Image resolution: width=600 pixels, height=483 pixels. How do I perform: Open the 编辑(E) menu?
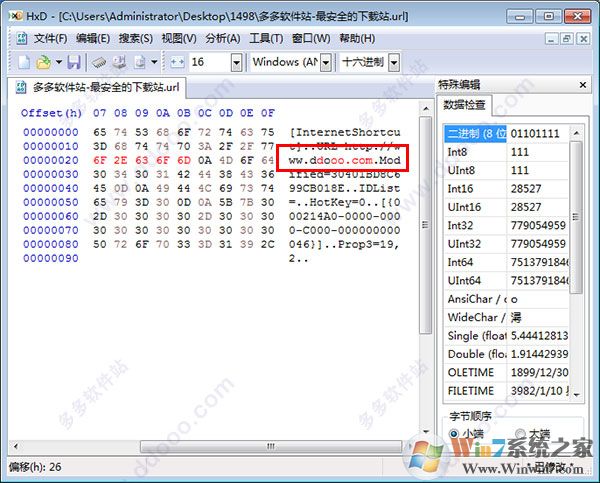tap(93, 38)
